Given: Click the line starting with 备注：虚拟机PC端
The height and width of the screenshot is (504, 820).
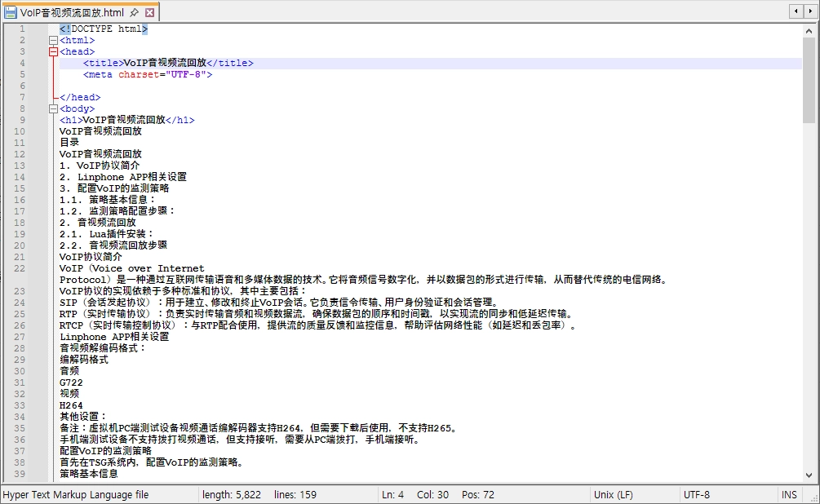Looking at the screenshot, I should coord(260,428).
